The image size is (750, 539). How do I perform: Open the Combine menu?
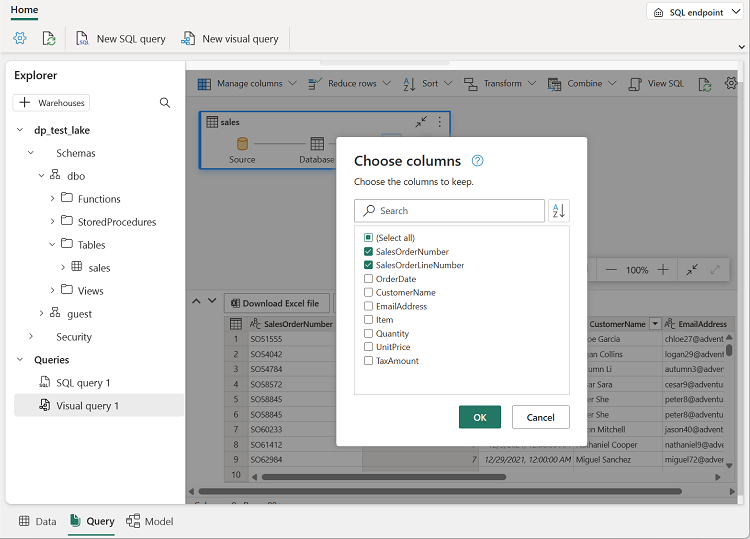(x=582, y=84)
